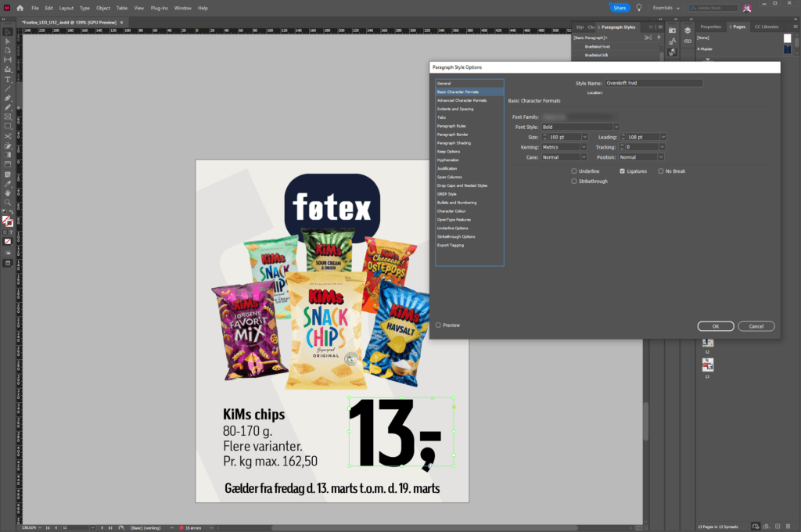The image size is (801, 532).
Task: Select the Note tool
Action: pos(8,174)
